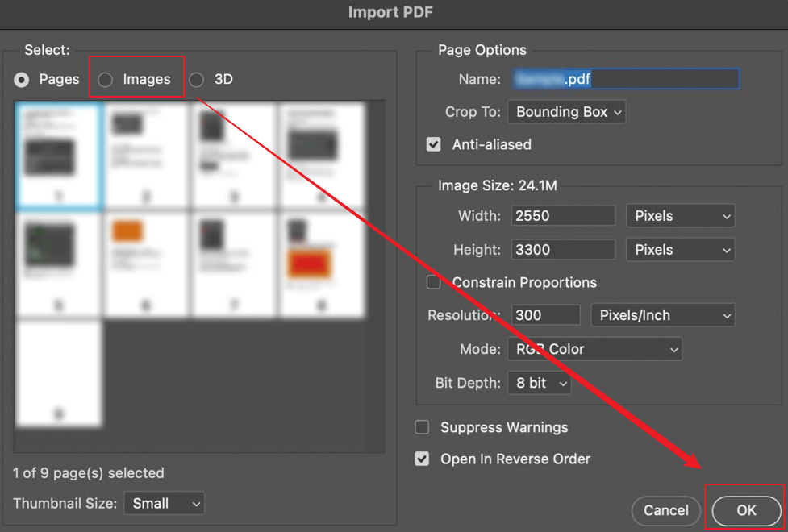Open the Mode dropdown showing RGB Color
This screenshot has width=788, height=532.
coord(594,348)
